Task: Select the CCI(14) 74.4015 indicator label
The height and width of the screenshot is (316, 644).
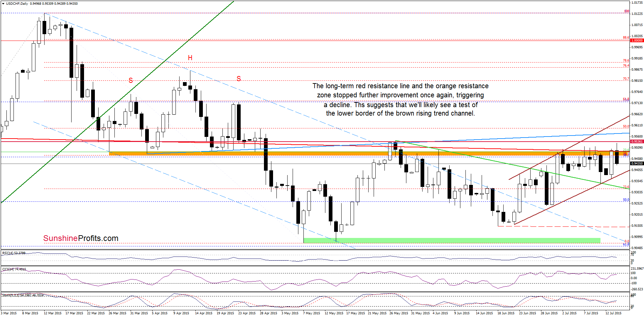Action: [x=14, y=269]
